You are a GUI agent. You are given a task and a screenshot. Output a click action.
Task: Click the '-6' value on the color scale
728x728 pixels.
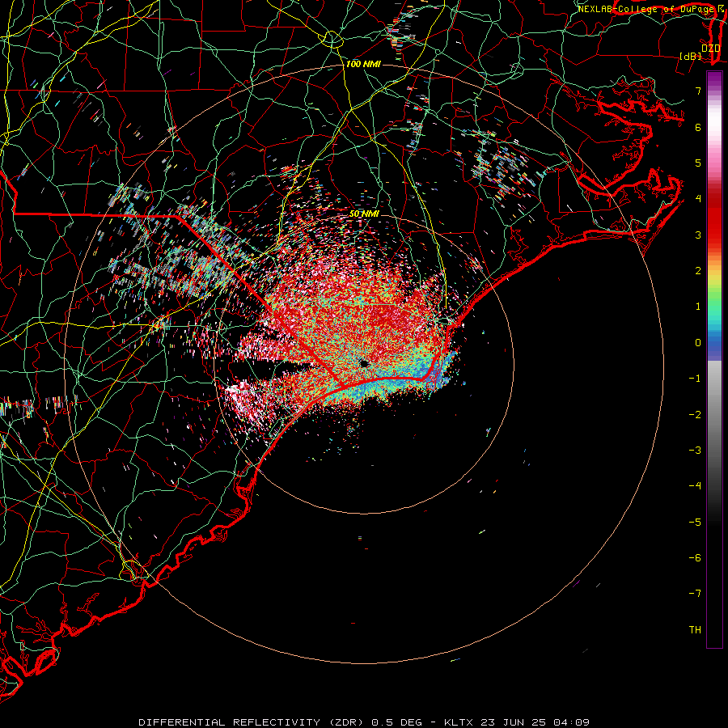(695, 558)
